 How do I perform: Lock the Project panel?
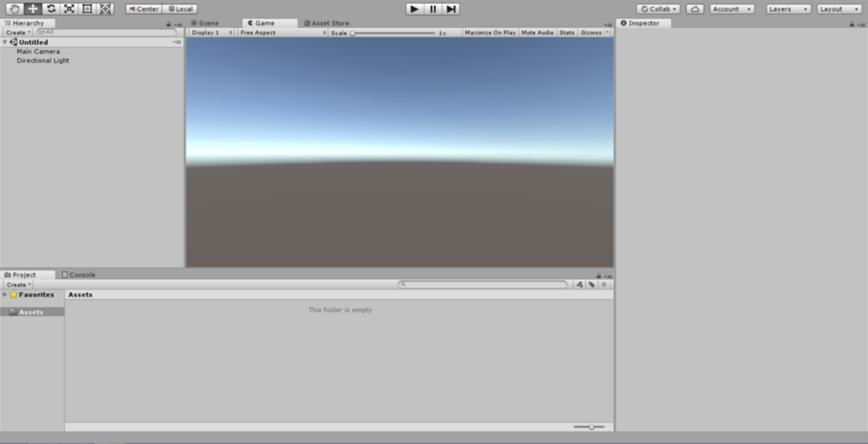click(x=599, y=276)
